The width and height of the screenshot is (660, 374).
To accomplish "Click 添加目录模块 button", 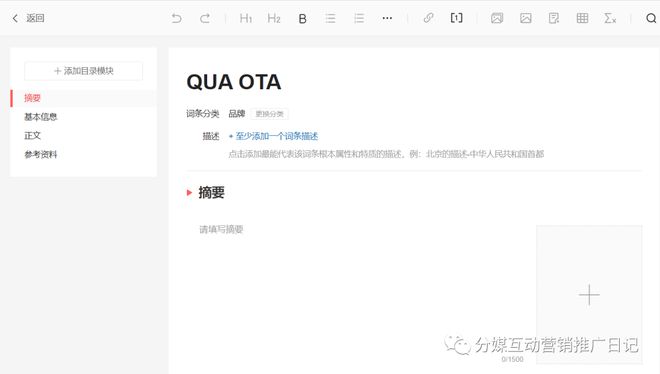I will coord(83,71).
